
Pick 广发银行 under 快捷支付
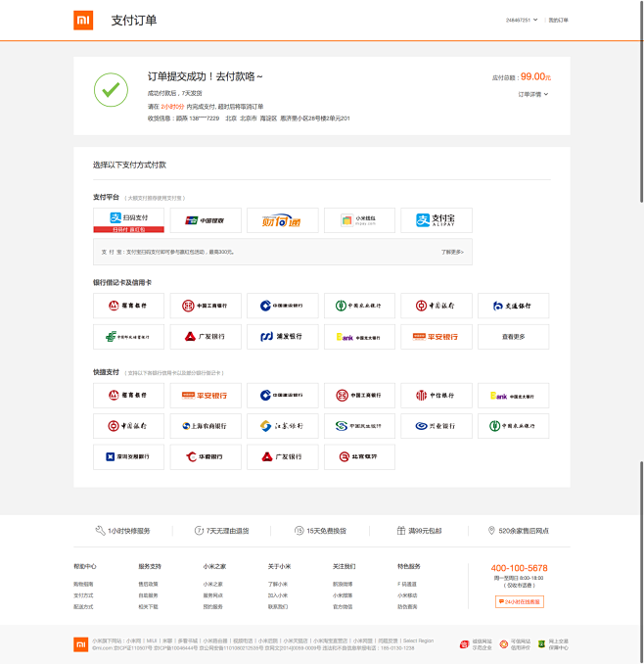coord(283,457)
